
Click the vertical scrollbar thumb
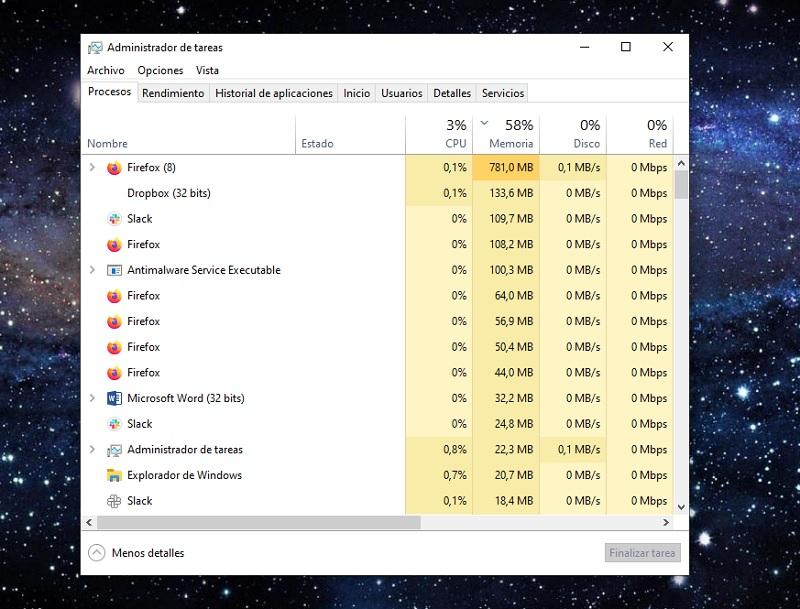[681, 185]
